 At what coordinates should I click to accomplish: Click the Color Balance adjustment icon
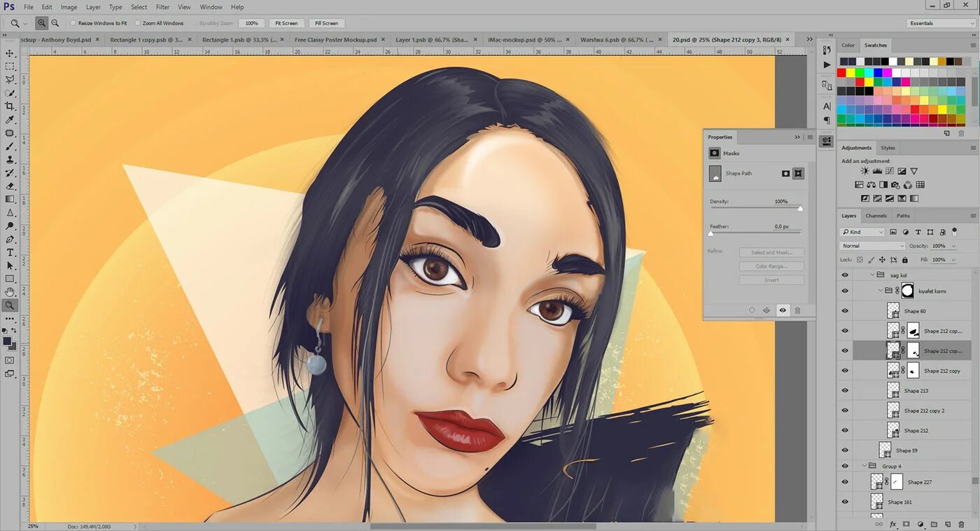point(871,185)
